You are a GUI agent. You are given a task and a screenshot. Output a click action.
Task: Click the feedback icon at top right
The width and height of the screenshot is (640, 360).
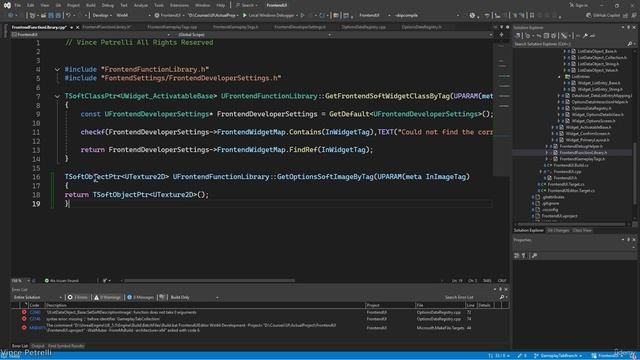(x=633, y=16)
